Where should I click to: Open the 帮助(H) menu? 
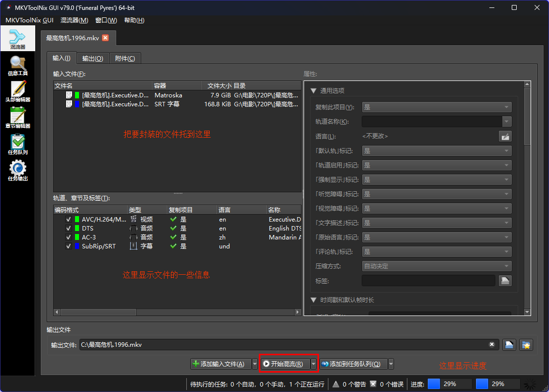click(x=134, y=20)
